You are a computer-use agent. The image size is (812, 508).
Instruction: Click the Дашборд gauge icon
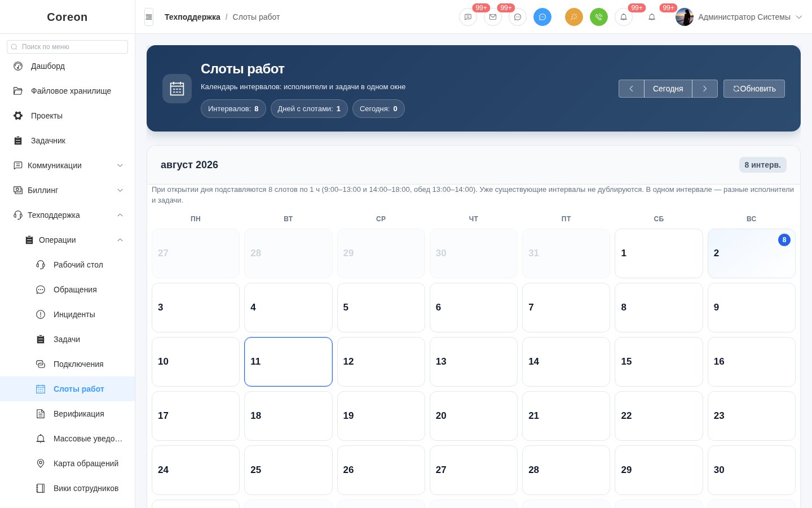[x=18, y=66]
